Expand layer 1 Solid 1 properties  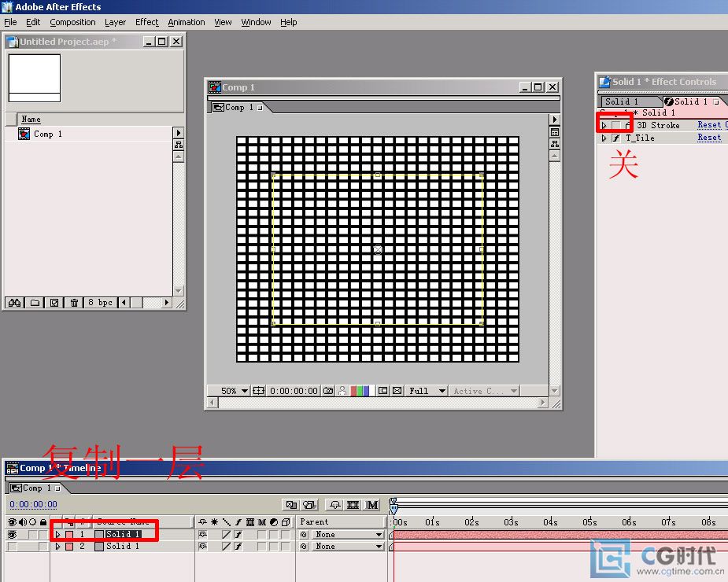58,535
